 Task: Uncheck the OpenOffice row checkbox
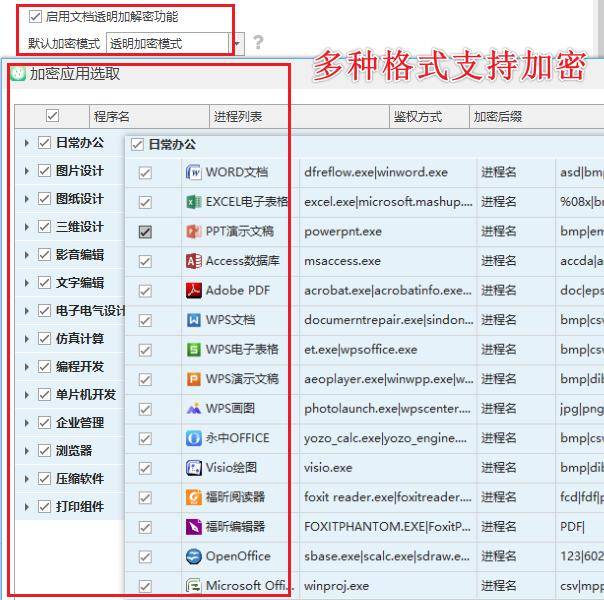pos(145,557)
